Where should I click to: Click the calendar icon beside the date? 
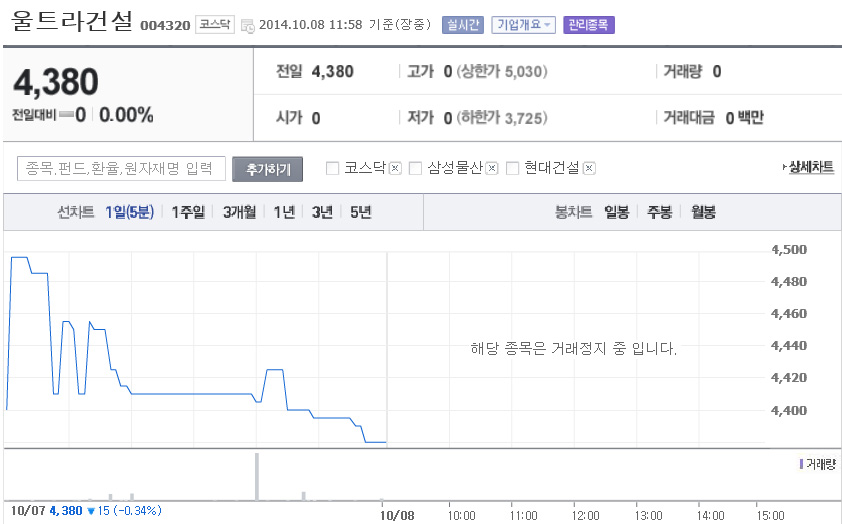point(248,25)
